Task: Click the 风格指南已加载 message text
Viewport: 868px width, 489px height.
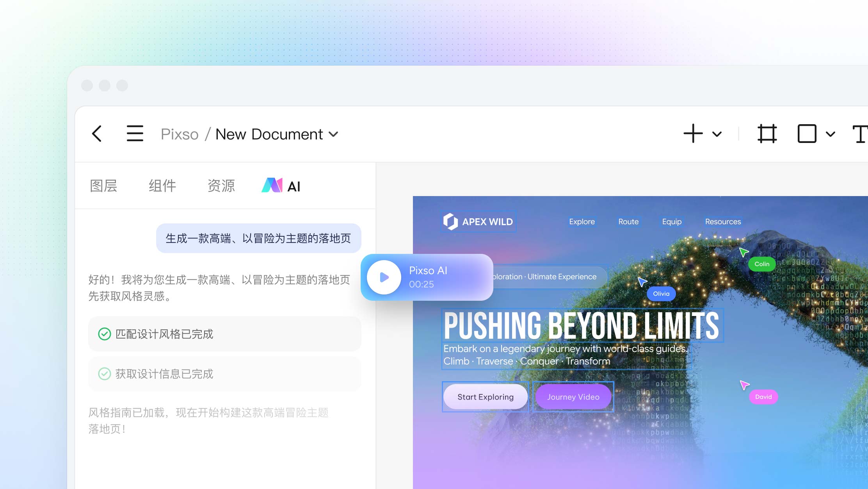Action: pos(208,421)
